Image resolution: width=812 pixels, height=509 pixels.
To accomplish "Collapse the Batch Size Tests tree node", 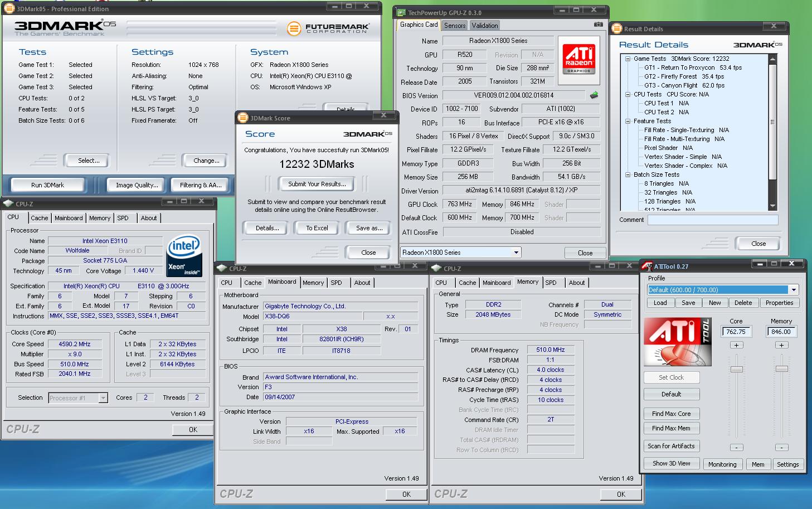I will [x=628, y=174].
